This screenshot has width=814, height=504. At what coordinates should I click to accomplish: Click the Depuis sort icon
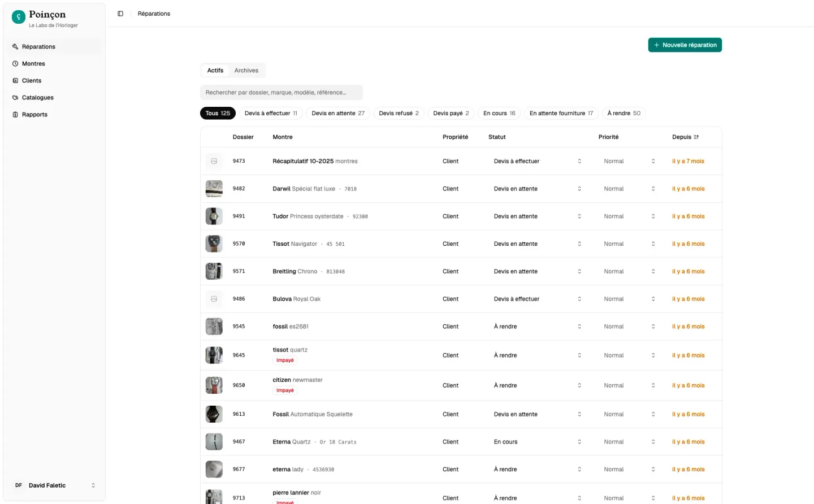tap(696, 137)
